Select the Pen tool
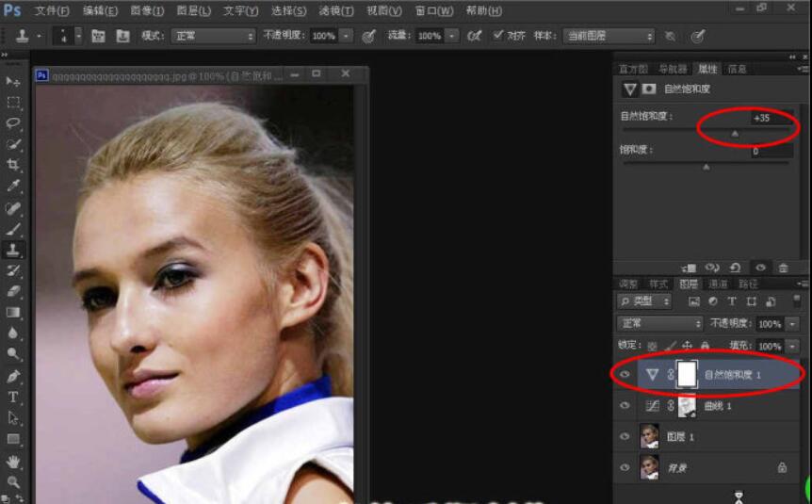 [13, 376]
